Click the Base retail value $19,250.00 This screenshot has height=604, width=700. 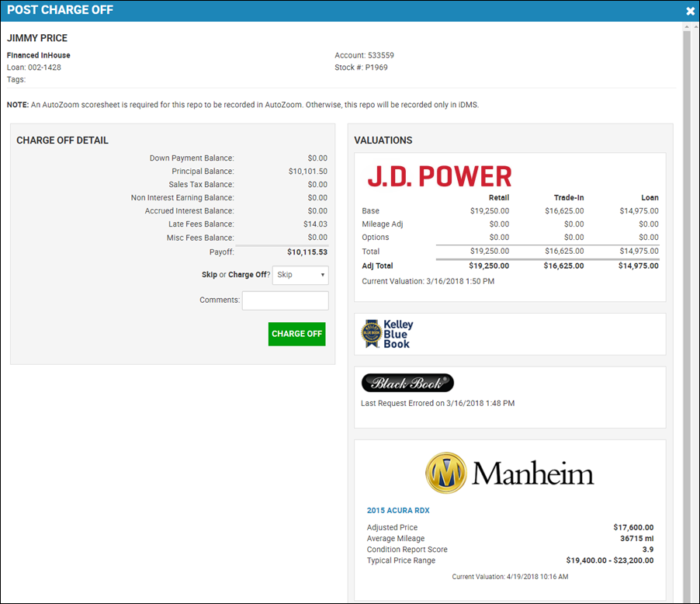[489, 211]
